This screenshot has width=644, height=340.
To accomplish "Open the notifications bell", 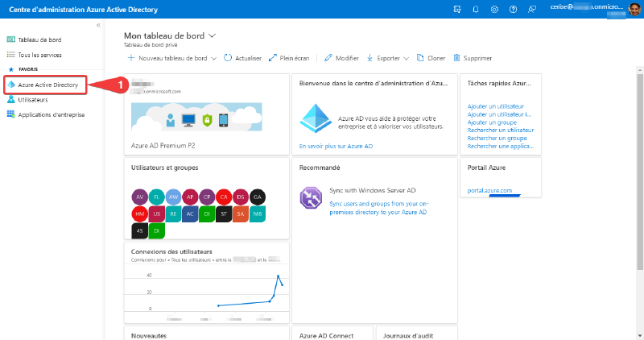I will pyautogui.click(x=476, y=9).
